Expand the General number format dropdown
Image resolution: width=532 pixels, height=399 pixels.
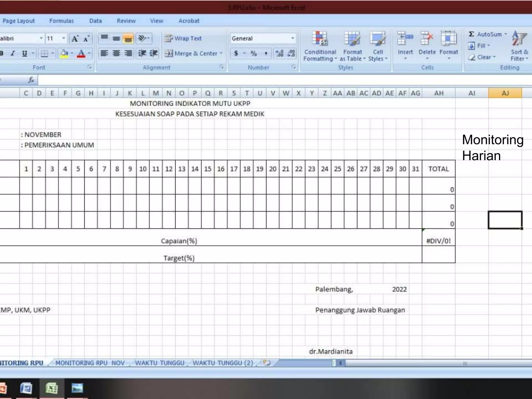pos(292,38)
